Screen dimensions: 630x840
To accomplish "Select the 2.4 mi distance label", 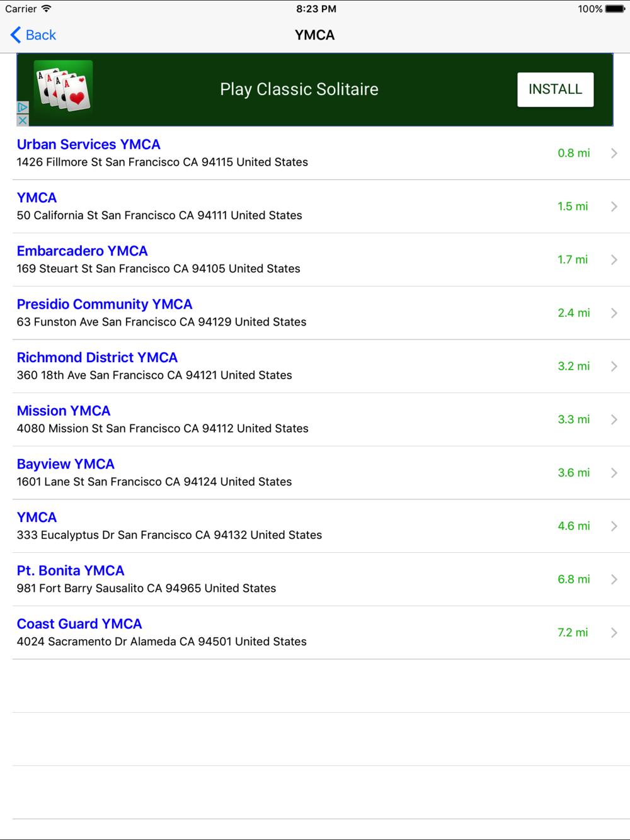I will 573,313.
